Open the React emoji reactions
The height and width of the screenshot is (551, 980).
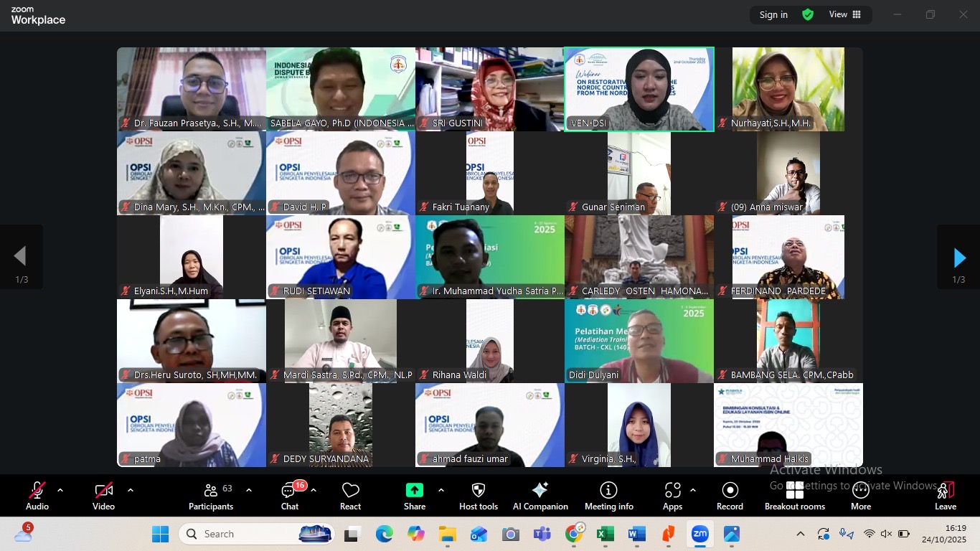[x=350, y=496]
